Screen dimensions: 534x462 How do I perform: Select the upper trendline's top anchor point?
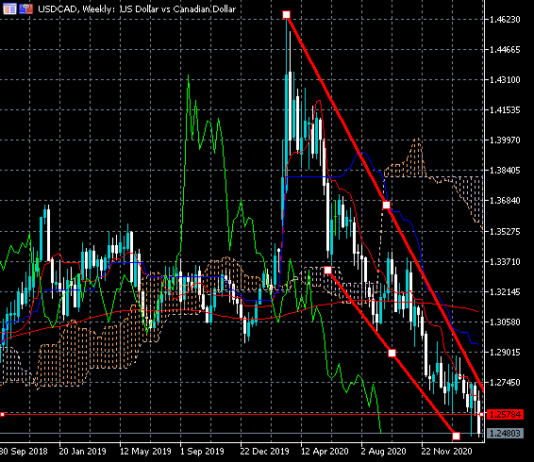286,15
